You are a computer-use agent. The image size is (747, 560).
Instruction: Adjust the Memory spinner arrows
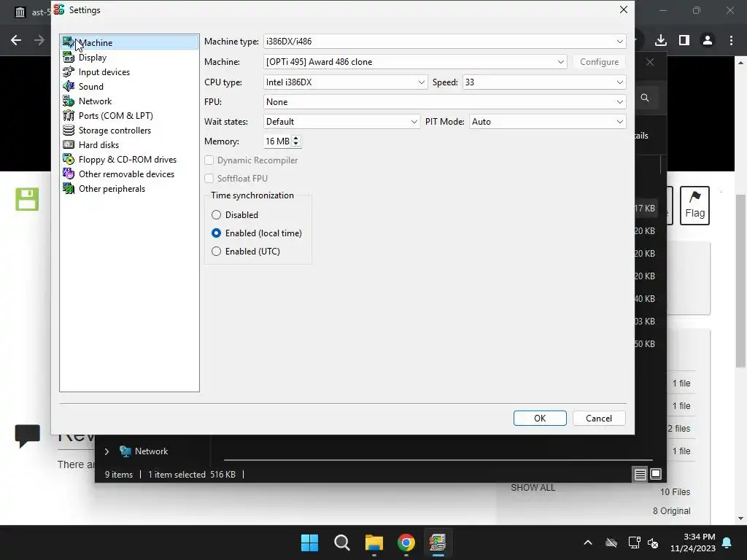click(x=296, y=141)
